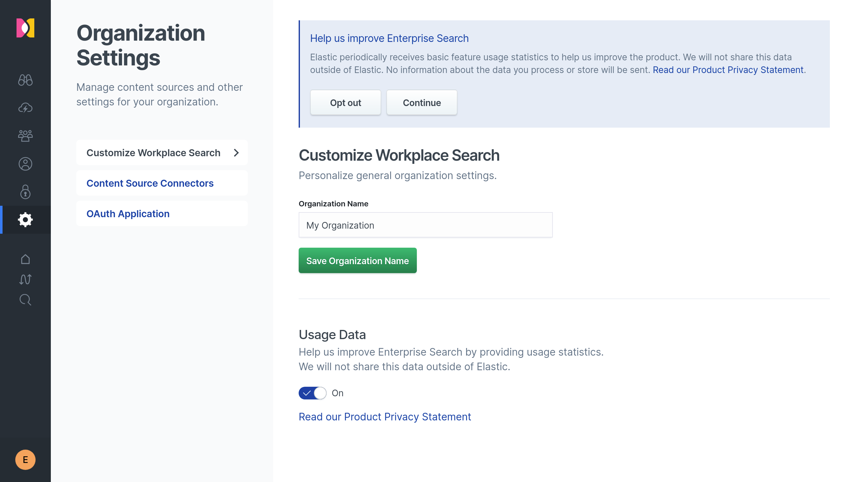Open Privacy Statement link under Usage Data
Image resolution: width=868 pixels, height=482 pixels.
[385, 417]
